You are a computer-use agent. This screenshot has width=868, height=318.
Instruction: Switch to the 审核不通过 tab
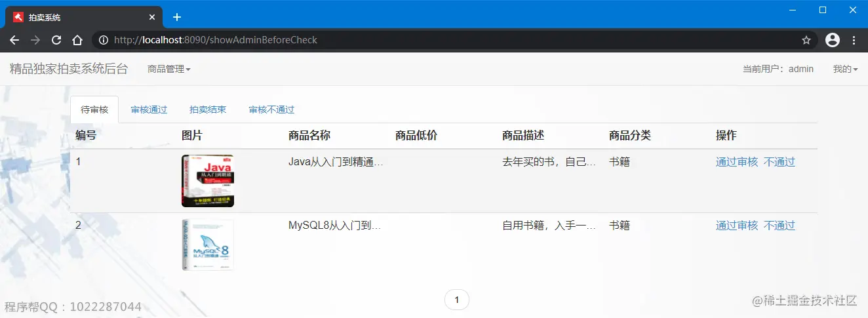271,109
